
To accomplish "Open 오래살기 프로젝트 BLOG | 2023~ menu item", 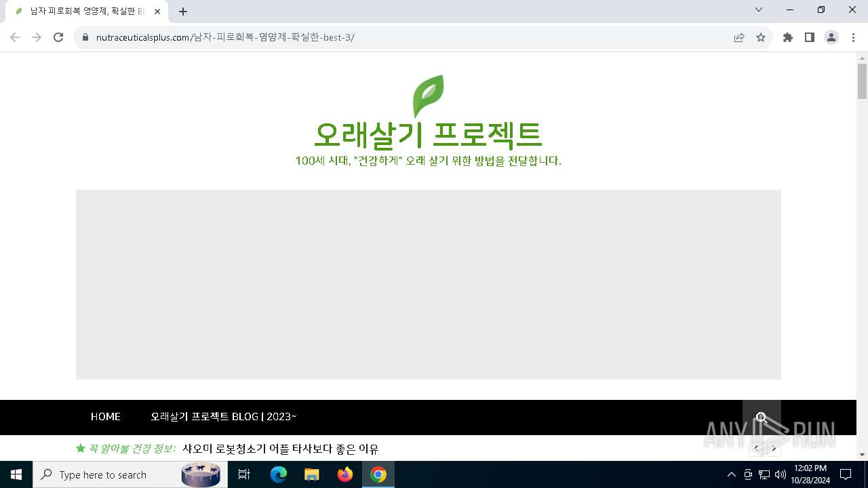I will tap(224, 417).
